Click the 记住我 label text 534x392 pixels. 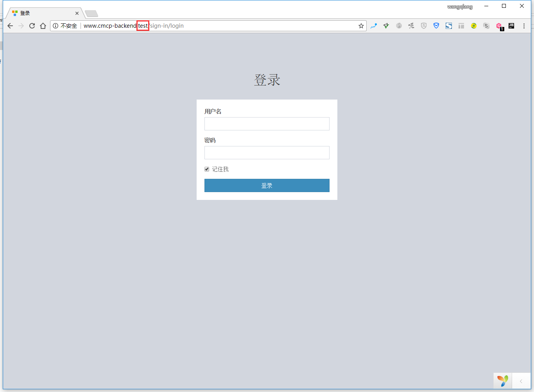tap(220, 169)
